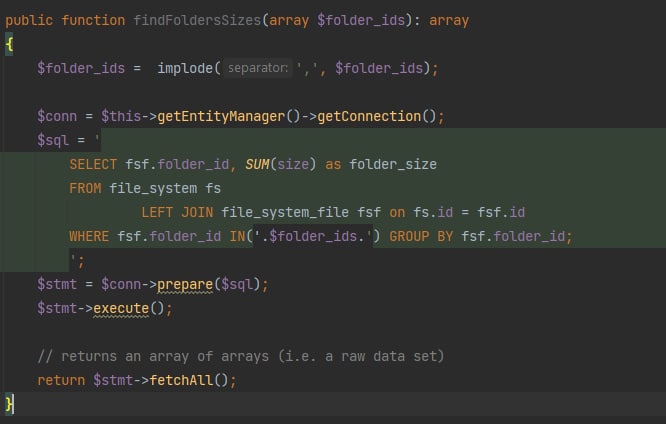The height and width of the screenshot is (424, 666).
Task: Click the opening curly brace of the function
Action: pyautogui.click(x=9, y=44)
